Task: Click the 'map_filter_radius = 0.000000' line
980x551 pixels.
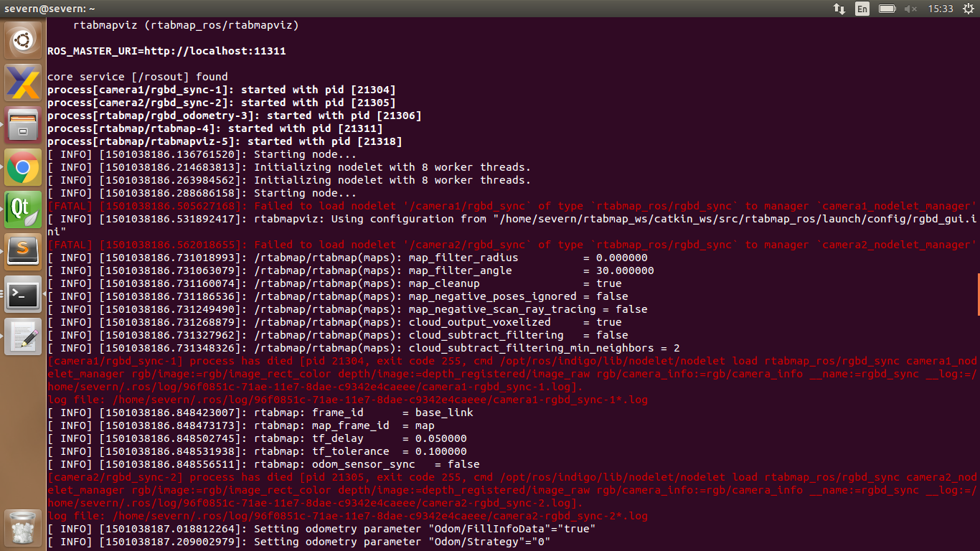Action: (x=347, y=258)
